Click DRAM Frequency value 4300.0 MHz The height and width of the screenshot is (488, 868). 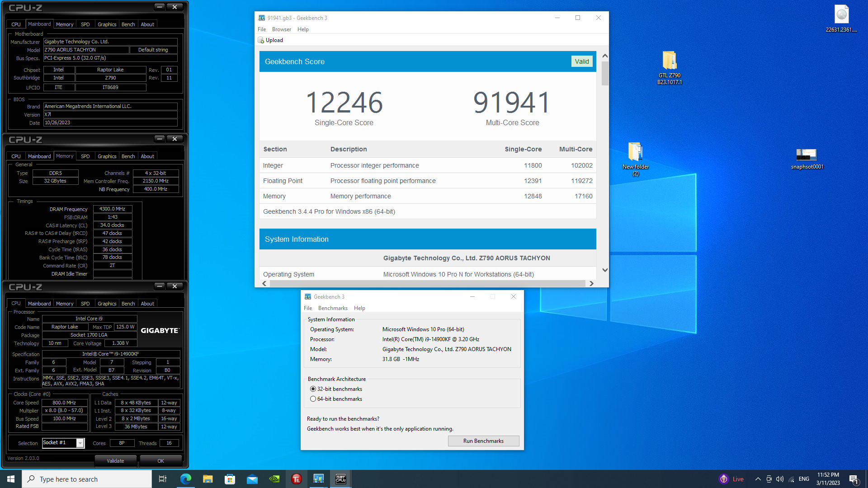click(x=113, y=209)
